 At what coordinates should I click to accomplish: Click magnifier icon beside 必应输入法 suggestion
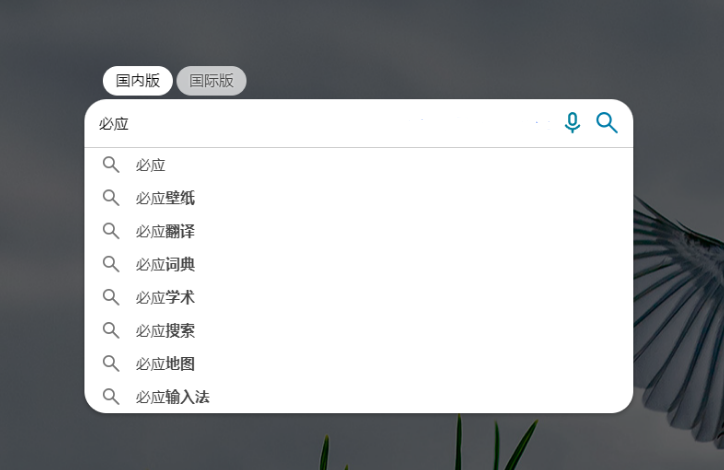(x=111, y=397)
